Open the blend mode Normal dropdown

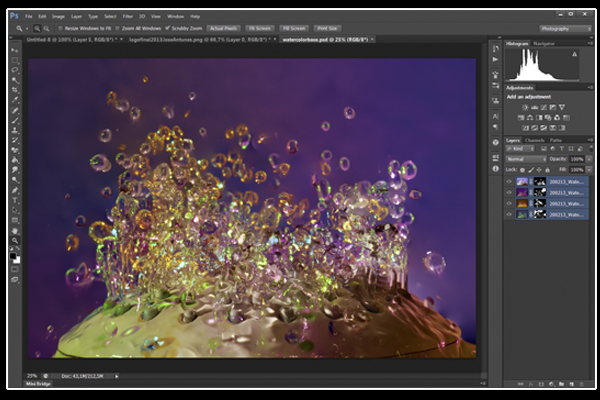click(x=526, y=159)
